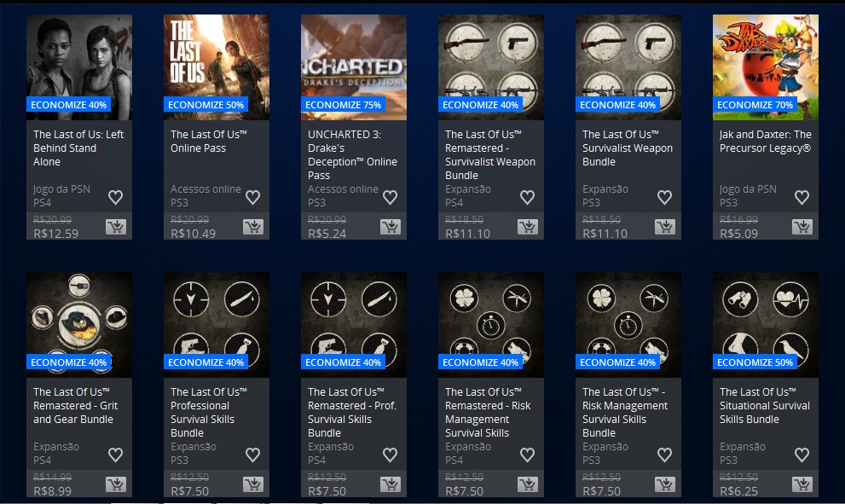The image size is (845, 504).
Task: Click the Situational Survival Skills binoculars thumbnail
Action: [765, 325]
